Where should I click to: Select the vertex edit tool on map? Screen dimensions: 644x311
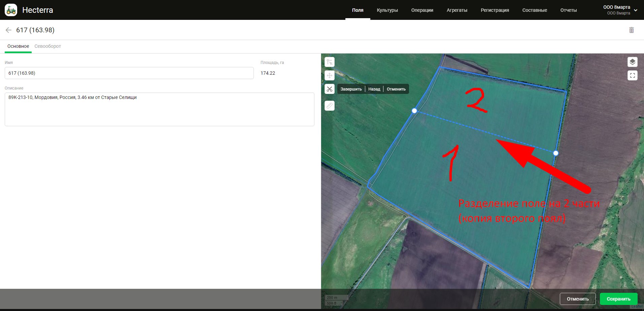329,62
